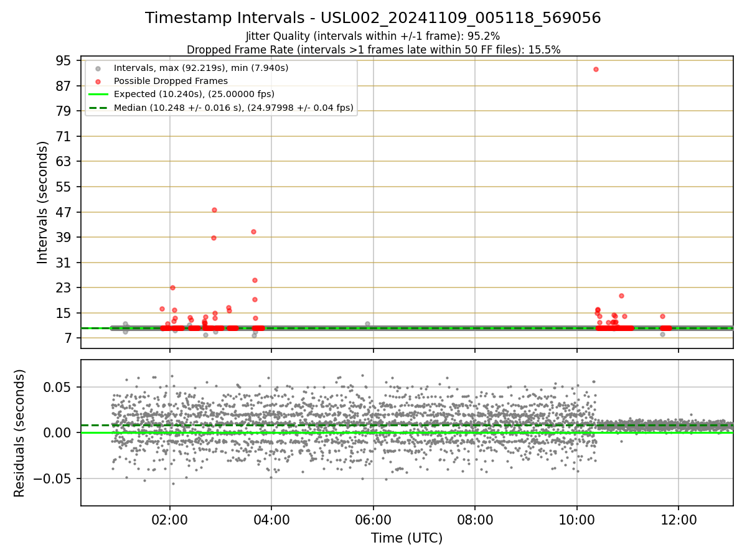Click the y-axis tick label 79
Viewport: 747px width, 560px height.
tap(63, 111)
